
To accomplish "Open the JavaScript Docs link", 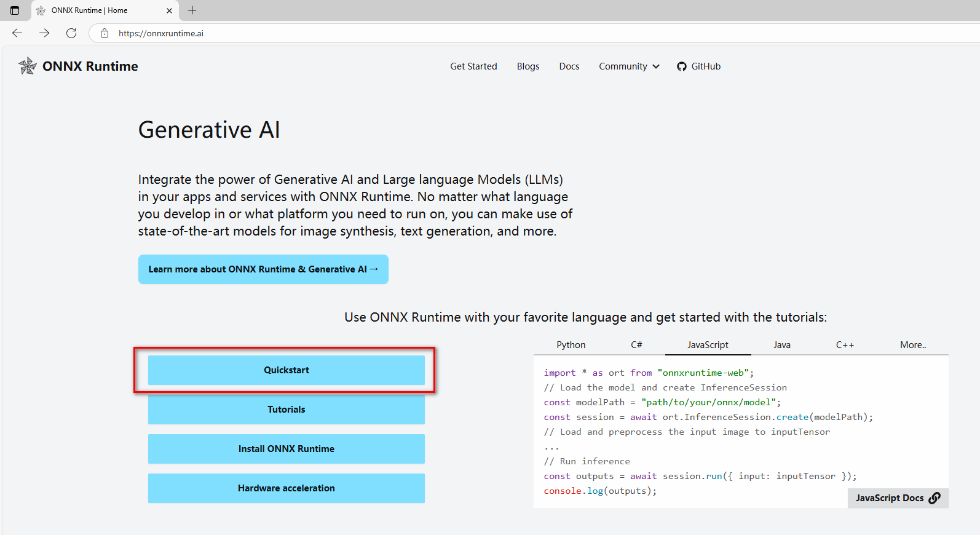I will pos(898,498).
